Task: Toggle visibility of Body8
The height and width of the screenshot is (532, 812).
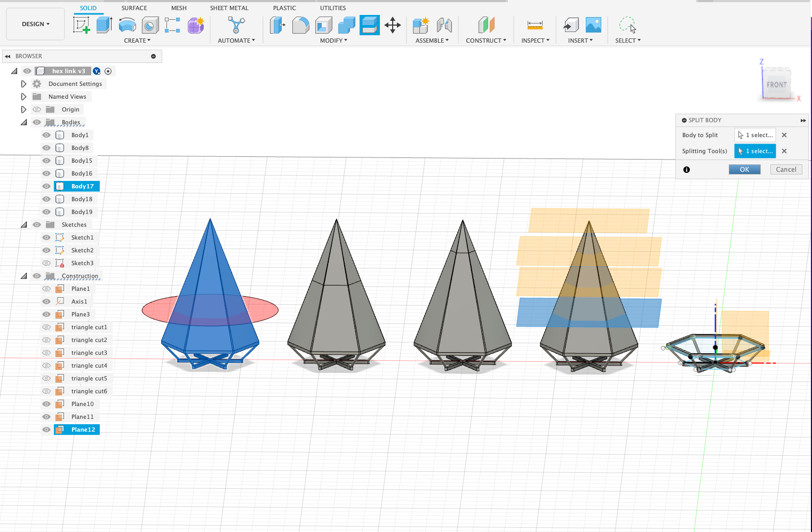Action: click(x=46, y=148)
